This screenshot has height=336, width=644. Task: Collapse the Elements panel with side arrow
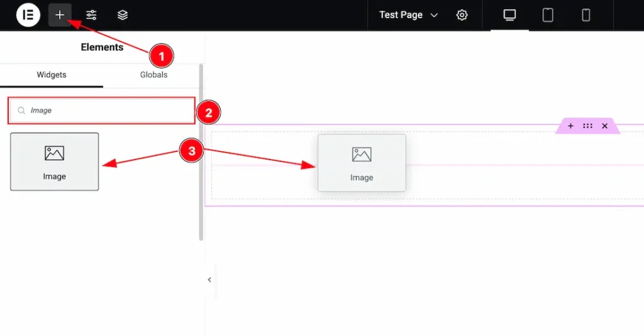[209, 280]
